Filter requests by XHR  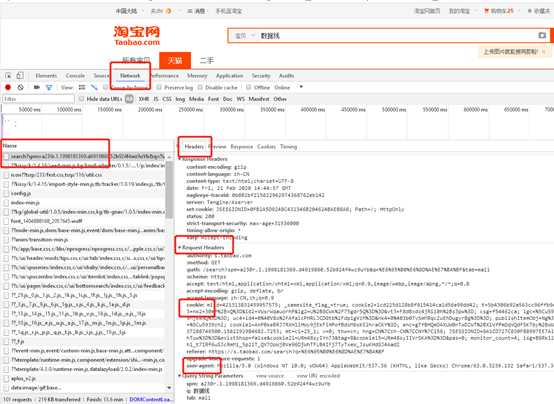pyautogui.click(x=144, y=99)
